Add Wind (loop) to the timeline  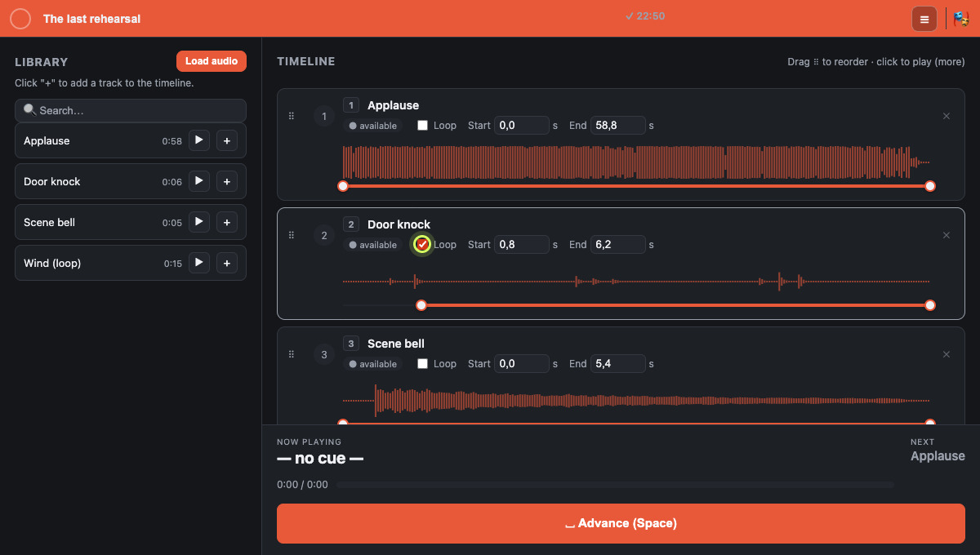(227, 263)
